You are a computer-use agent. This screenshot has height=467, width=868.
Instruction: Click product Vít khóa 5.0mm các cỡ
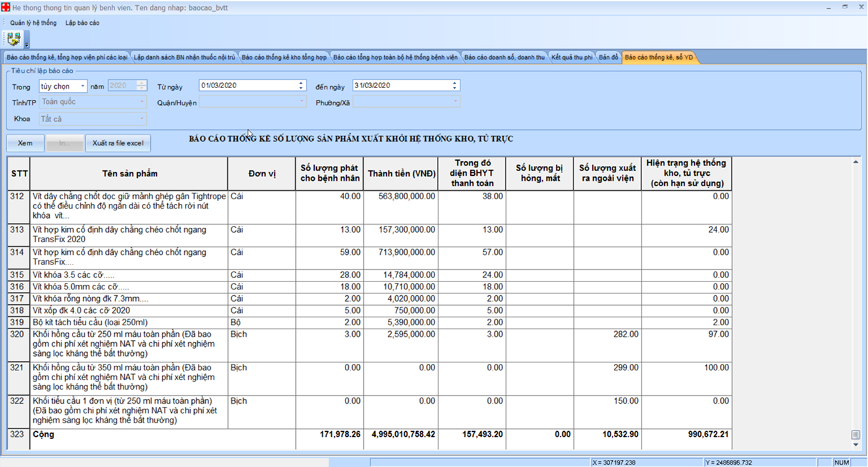81,287
